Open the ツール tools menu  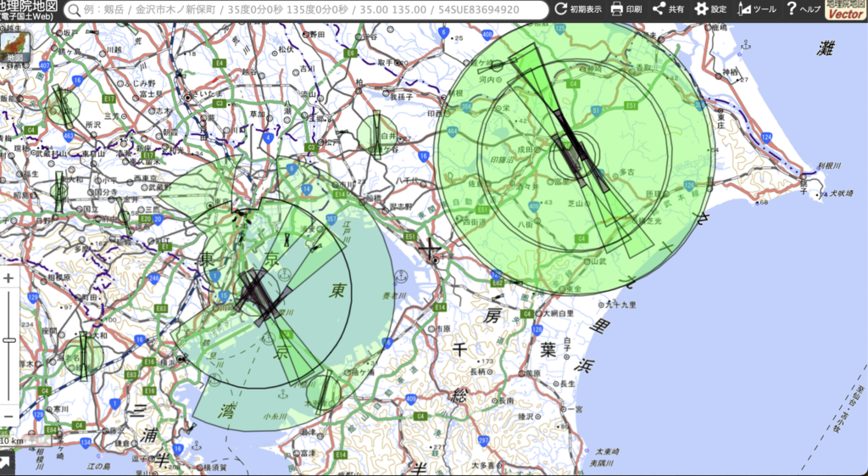click(757, 9)
